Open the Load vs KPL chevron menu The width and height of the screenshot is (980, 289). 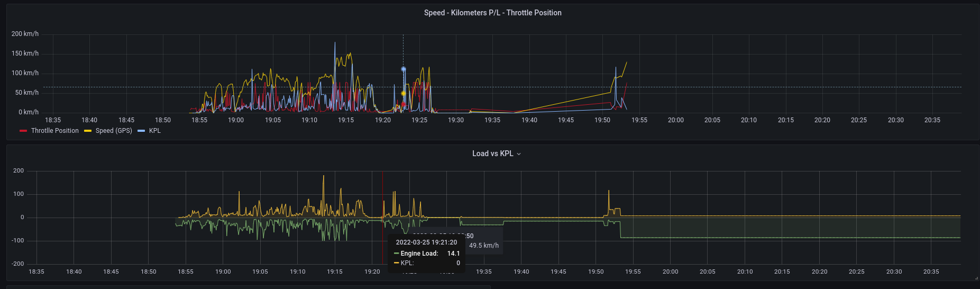pyautogui.click(x=519, y=154)
